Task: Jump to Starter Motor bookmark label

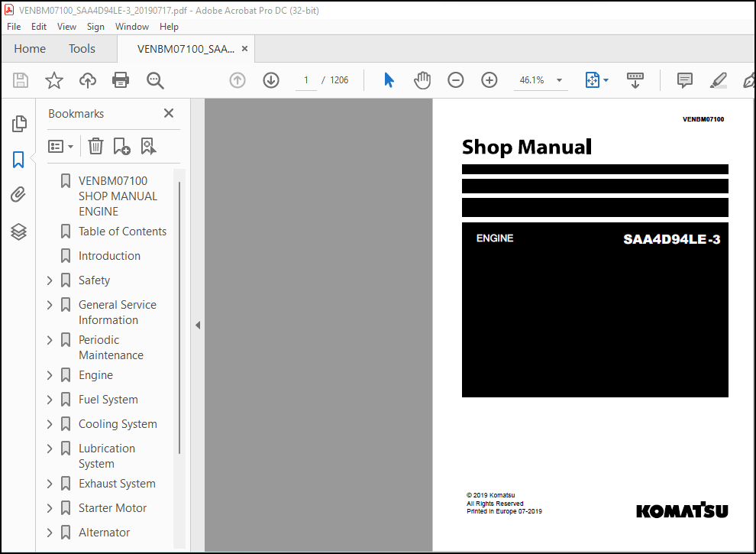Action: 112,508
